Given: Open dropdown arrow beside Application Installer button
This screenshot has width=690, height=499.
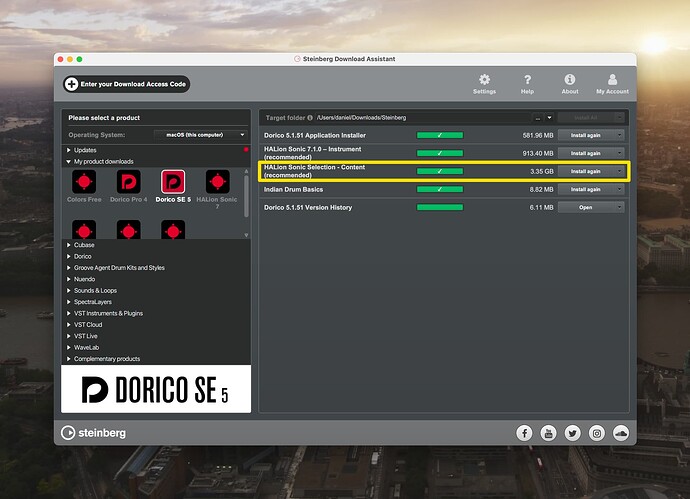Looking at the screenshot, I should point(620,135).
